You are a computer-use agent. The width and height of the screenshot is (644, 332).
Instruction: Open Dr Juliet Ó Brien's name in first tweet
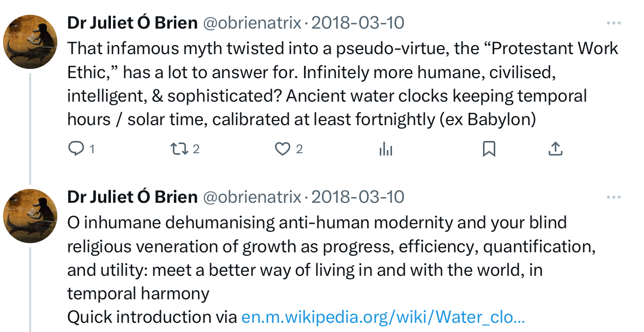coord(132,23)
